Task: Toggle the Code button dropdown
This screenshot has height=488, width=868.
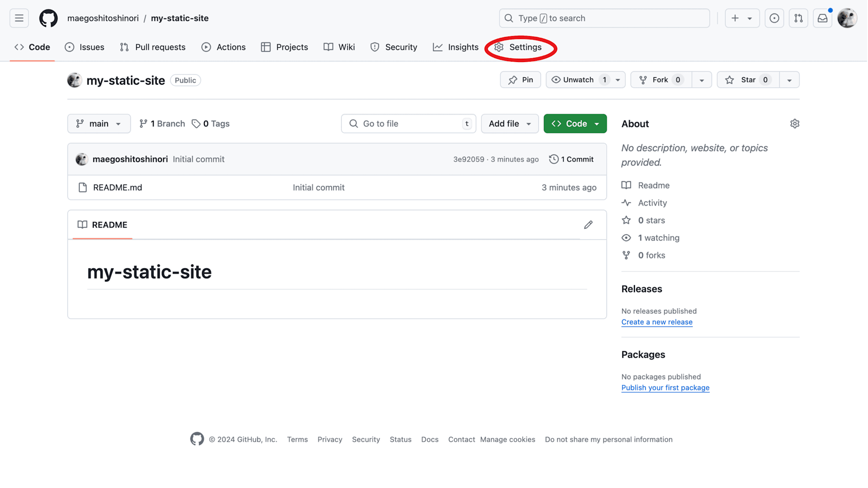Action: (595, 123)
